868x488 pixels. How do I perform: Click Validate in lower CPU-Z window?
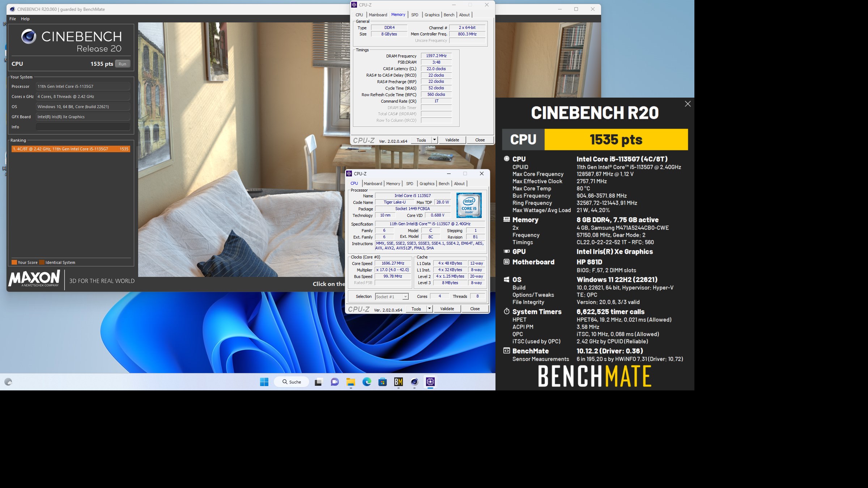click(x=447, y=309)
